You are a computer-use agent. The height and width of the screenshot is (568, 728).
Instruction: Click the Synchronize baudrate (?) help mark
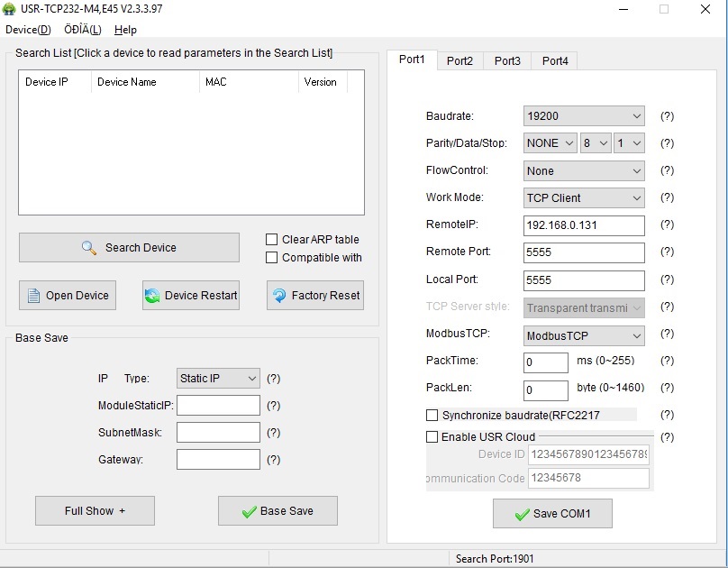tap(667, 415)
